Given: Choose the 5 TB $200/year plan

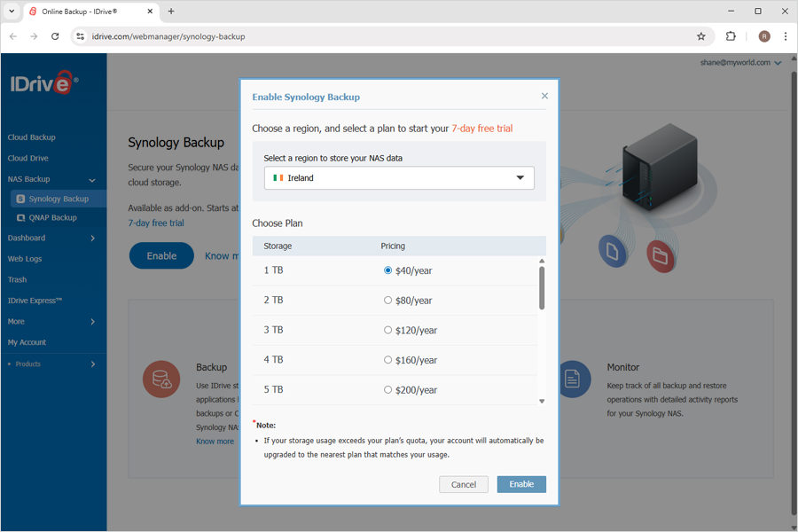Looking at the screenshot, I should (387, 389).
